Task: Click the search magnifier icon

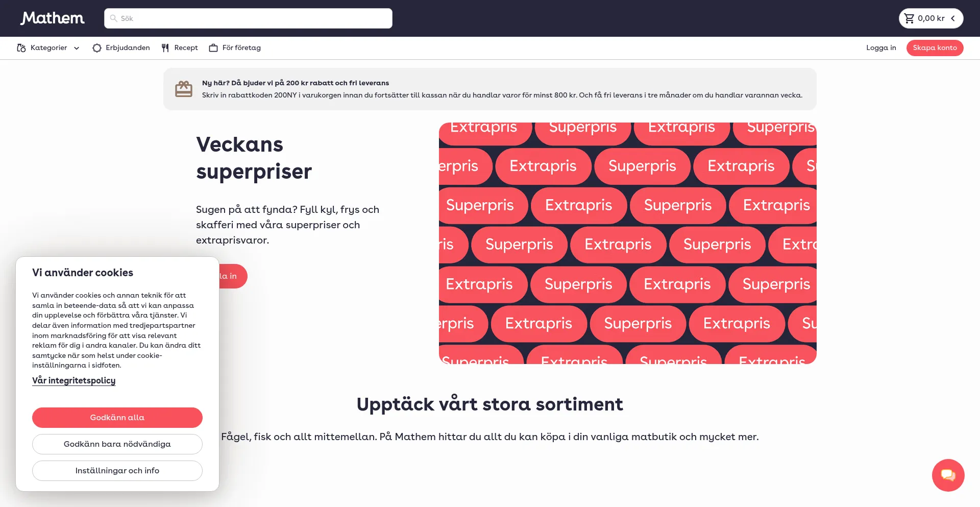Action: (x=114, y=18)
